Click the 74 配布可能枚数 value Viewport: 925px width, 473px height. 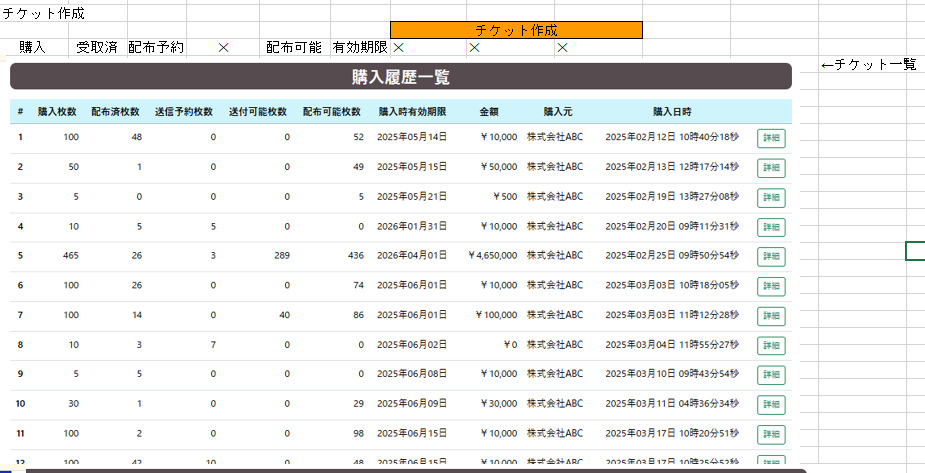pyautogui.click(x=359, y=285)
